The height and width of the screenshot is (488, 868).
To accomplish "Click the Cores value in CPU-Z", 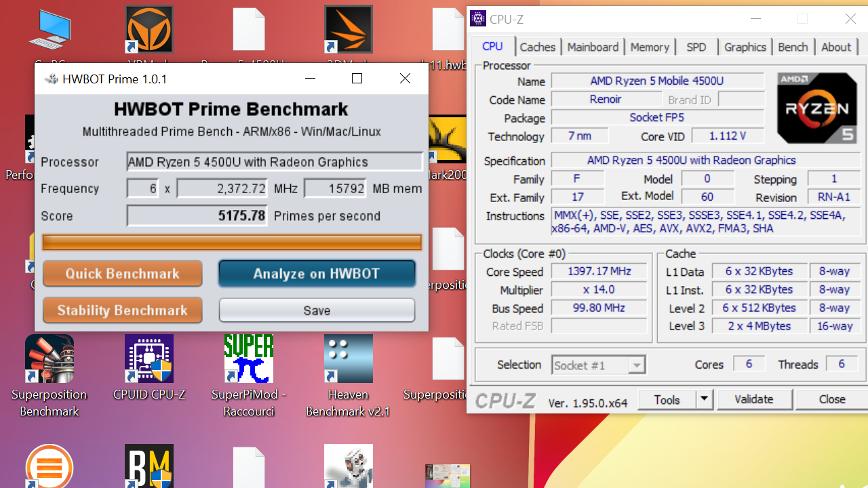I will point(749,364).
